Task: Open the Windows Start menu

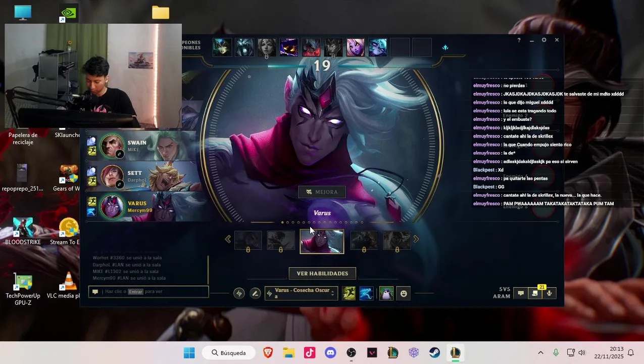Action: click(189, 353)
